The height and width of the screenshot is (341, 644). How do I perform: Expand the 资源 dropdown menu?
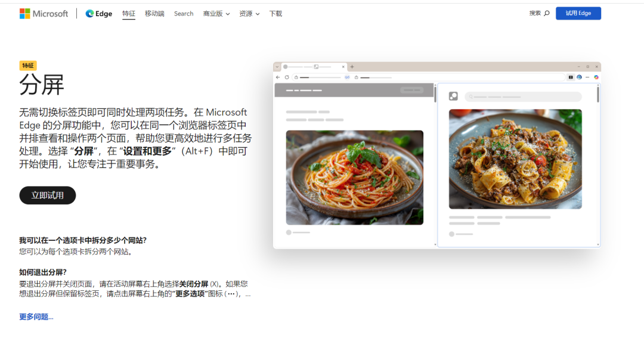click(x=249, y=14)
